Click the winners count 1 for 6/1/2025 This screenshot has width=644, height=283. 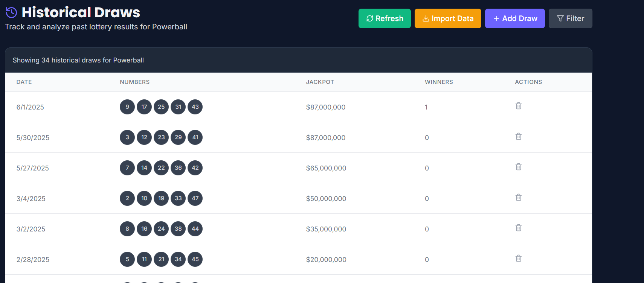(x=426, y=107)
